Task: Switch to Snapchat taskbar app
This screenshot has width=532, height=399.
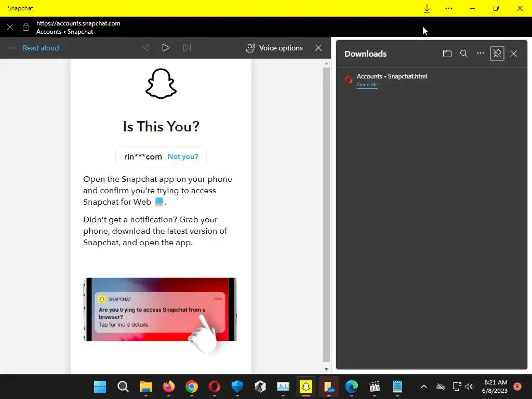Action: [306, 387]
